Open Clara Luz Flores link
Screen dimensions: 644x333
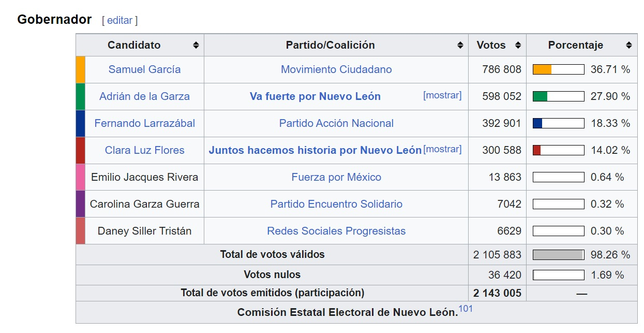(x=144, y=150)
